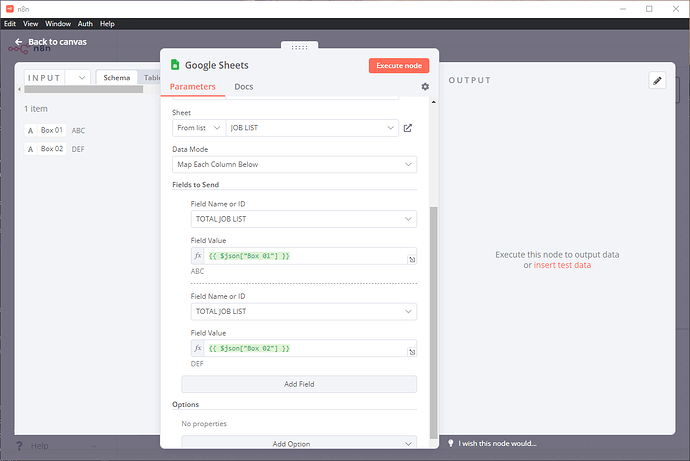
Task: Click the Google Sheets node icon
Action: coord(175,65)
